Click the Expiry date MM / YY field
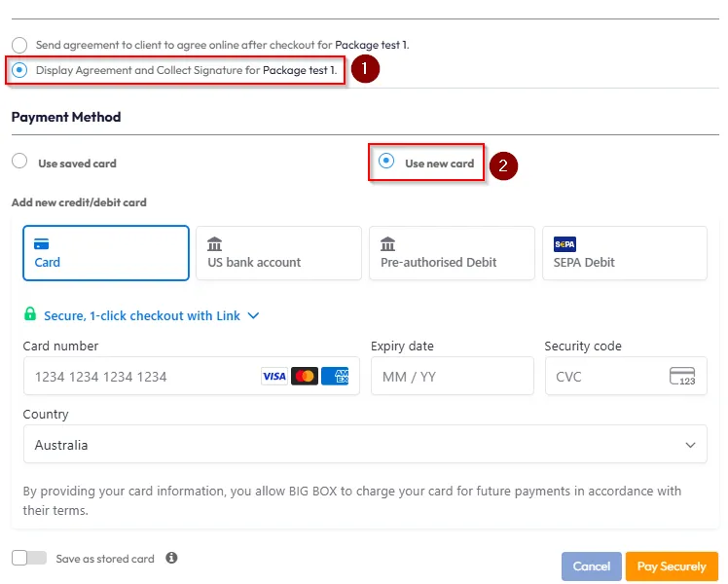 [452, 376]
